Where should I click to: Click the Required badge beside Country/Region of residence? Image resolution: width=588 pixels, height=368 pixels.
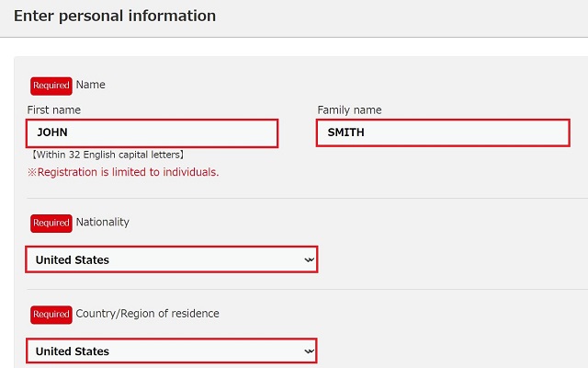coord(51,315)
